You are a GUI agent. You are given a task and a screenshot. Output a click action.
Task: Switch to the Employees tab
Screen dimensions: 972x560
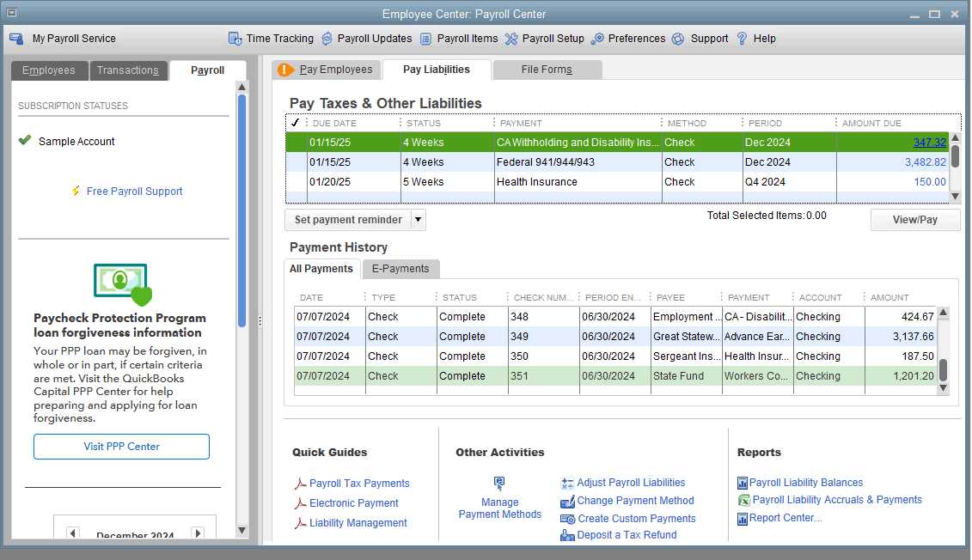pos(49,70)
